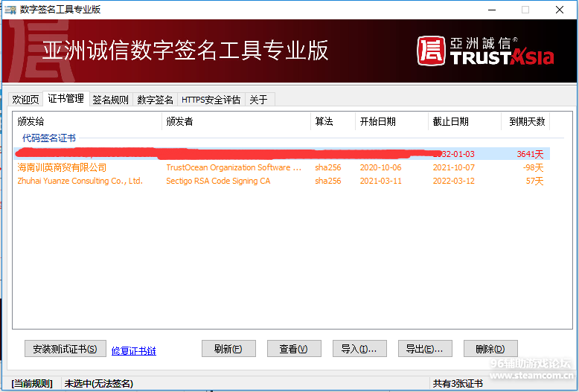Collapse the 代码签名证书 group

49,138
